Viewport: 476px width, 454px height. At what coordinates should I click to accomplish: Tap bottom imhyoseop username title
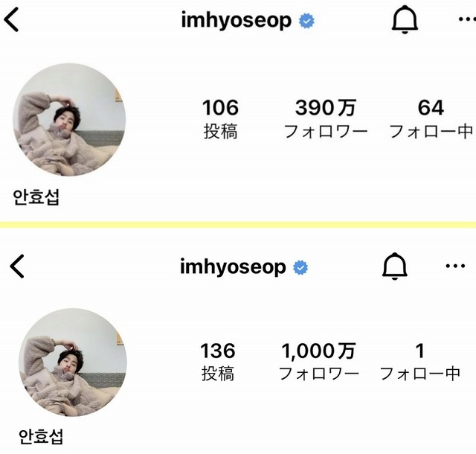click(233, 267)
